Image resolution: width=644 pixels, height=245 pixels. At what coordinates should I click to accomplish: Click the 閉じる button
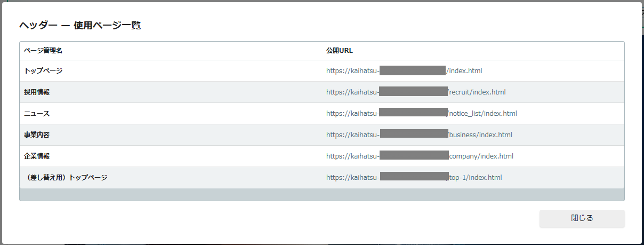click(582, 218)
